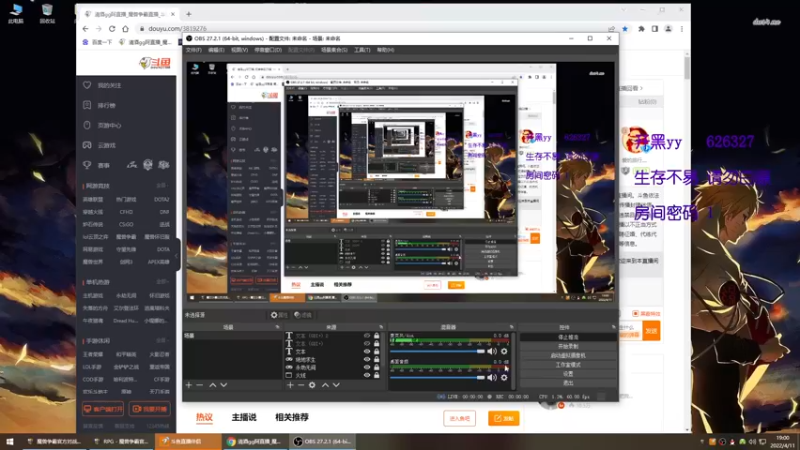Expand 全部 next to 单机热游 category

point(162,282)
